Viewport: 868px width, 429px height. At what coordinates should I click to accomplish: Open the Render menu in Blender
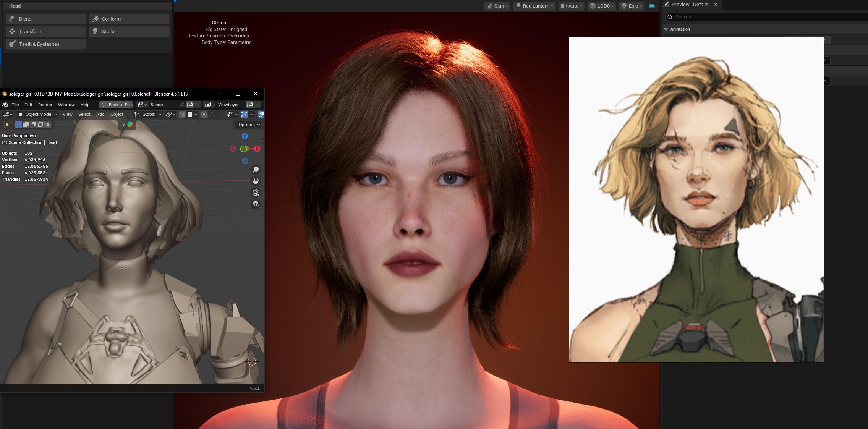coord(45,105)
